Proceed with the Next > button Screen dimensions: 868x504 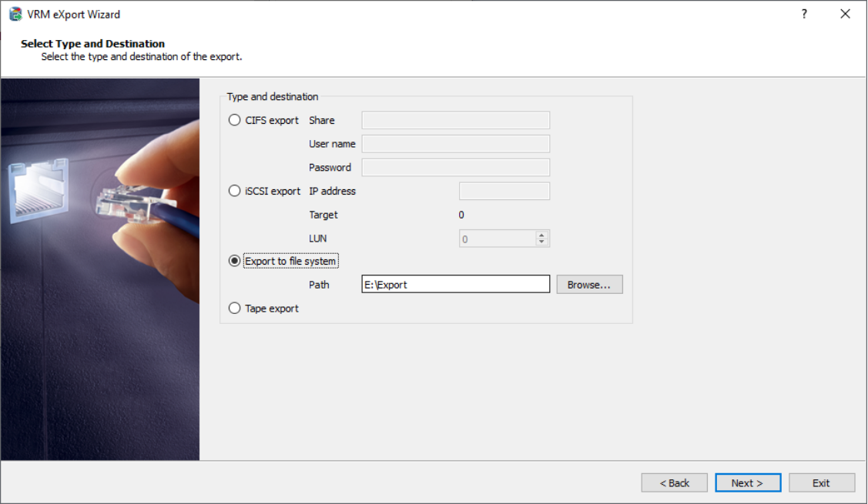748,483
